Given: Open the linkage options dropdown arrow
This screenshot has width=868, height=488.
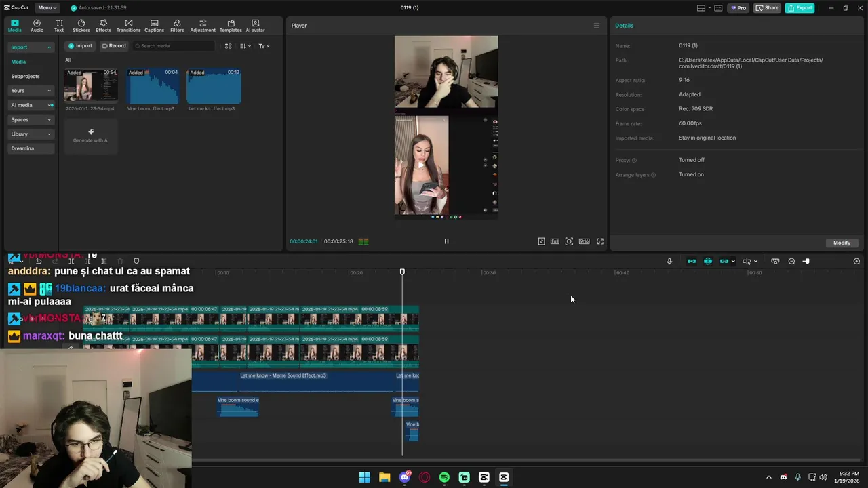Looking at the screenshot, I should [733, 262].
